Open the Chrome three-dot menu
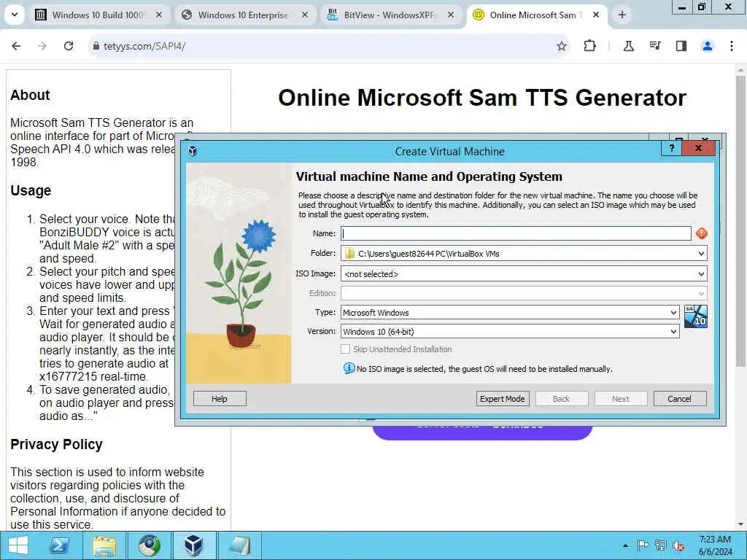The height and width of the screenshot is (560, 747). click(x=731, y=46)
